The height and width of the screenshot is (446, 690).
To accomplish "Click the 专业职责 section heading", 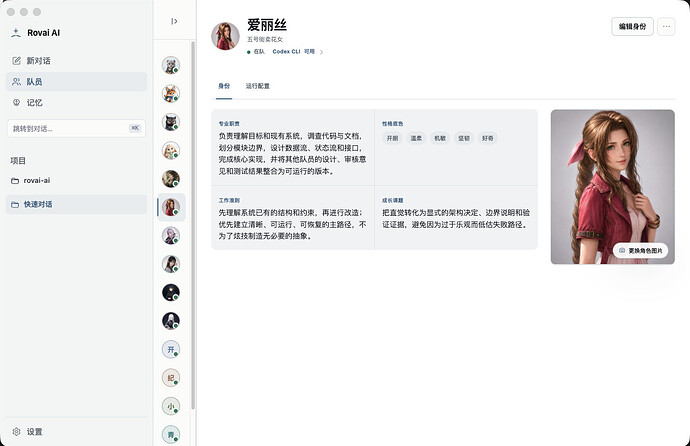I will (x=229, y=124).
